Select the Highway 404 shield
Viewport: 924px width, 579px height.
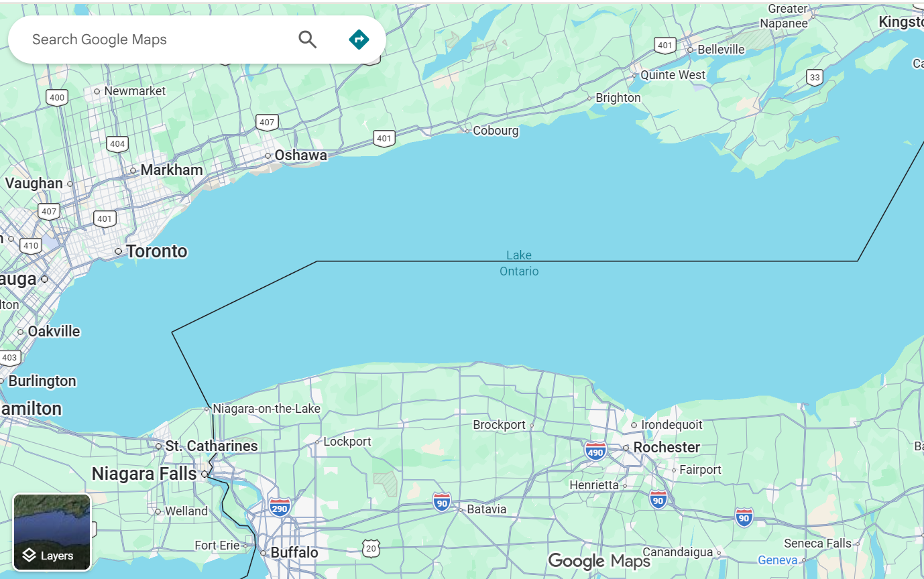click(117, 143)
